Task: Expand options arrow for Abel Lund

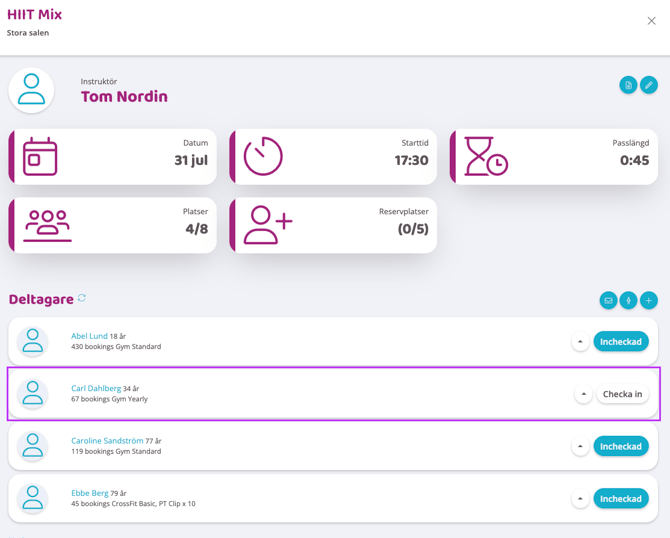Action: coord(580,342)
